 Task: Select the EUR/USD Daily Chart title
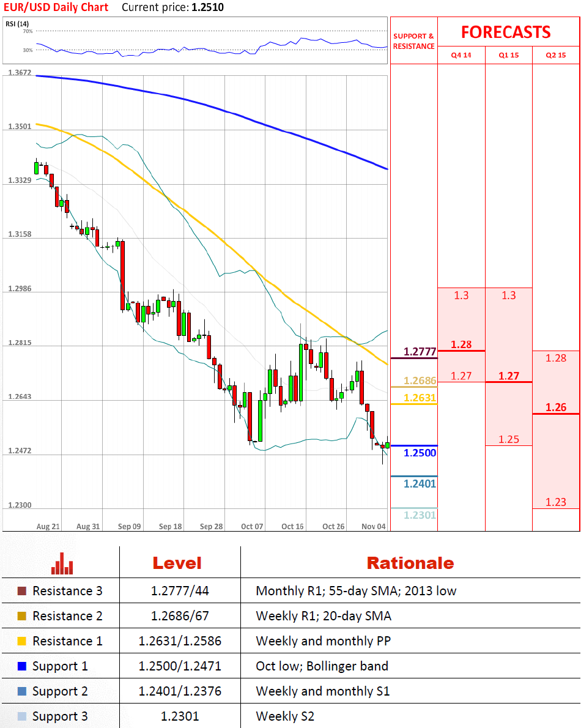point(56,7)
